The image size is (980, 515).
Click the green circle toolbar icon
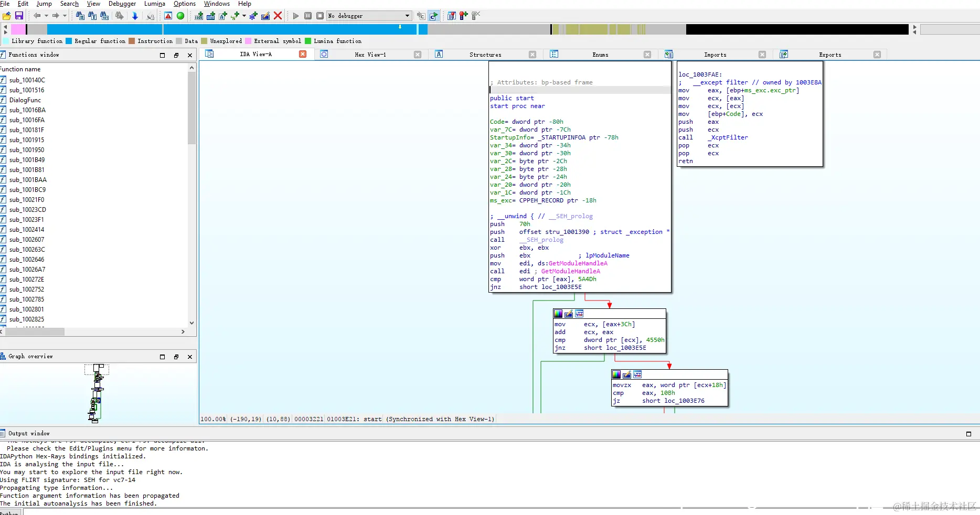[x=180, y=16]
